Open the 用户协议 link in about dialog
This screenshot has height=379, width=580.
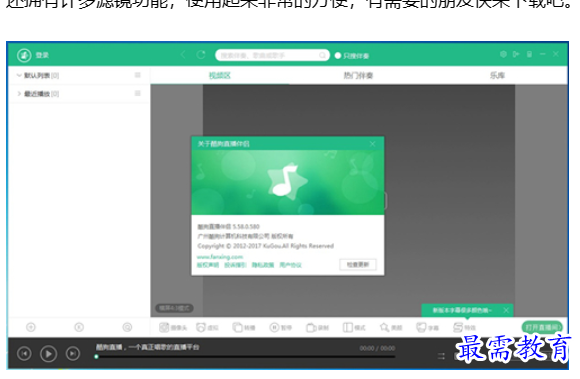pos(290,265)
